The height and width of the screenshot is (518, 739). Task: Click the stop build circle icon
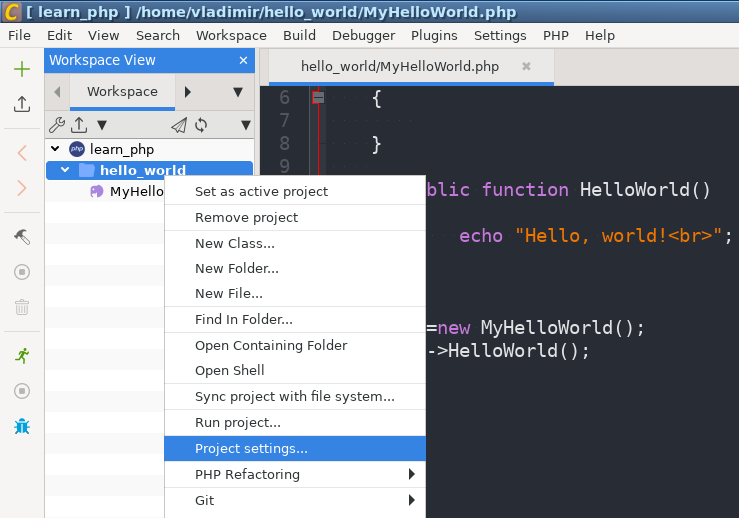click(22, 272)
